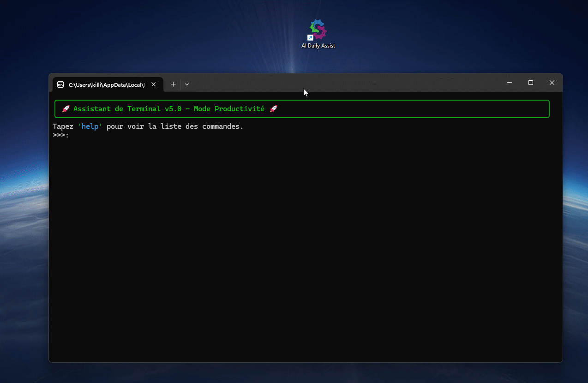Click the 'Assistant de Terminal v5.0' title text

point(127,109)
